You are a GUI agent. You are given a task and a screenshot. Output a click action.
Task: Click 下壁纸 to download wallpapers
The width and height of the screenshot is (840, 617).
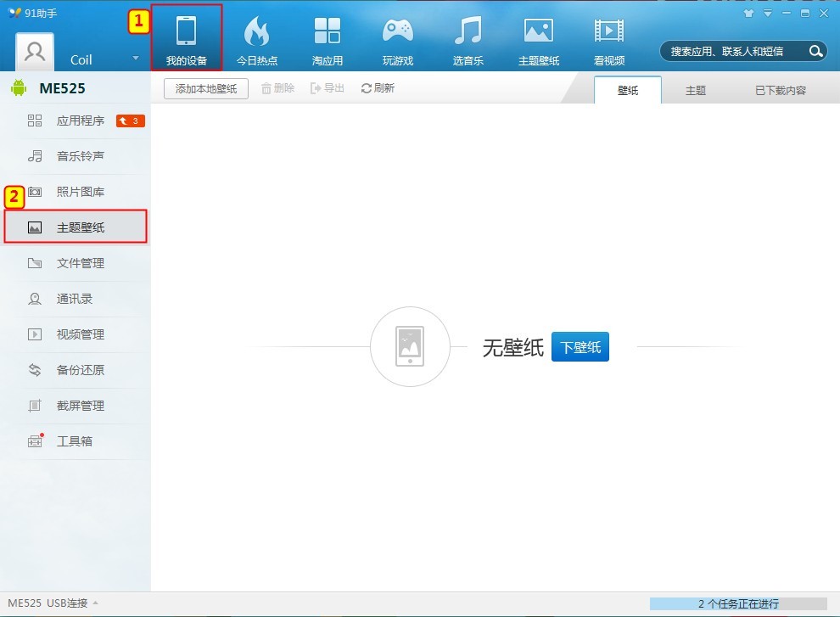(x=580, y=346)
